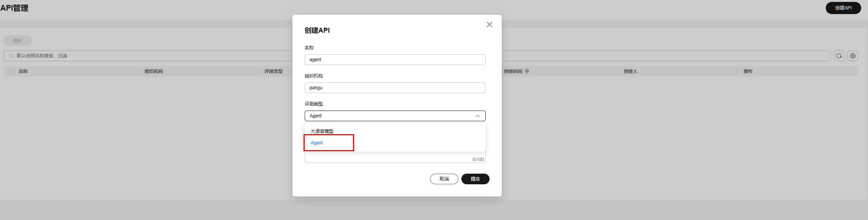Click the 组织机构 field containing pangu
Image resolution: width=868 pixels, height=220 pixels.
tap(395, 88)
